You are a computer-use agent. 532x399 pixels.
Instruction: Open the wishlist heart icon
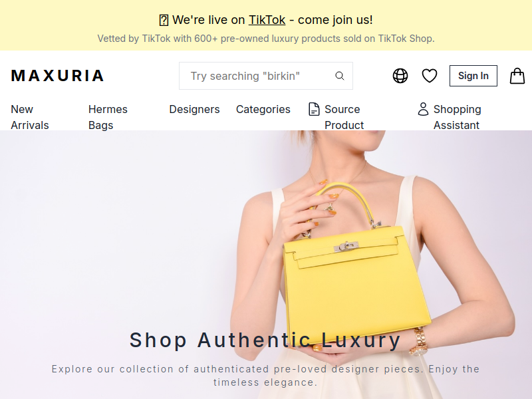point(430,76)
